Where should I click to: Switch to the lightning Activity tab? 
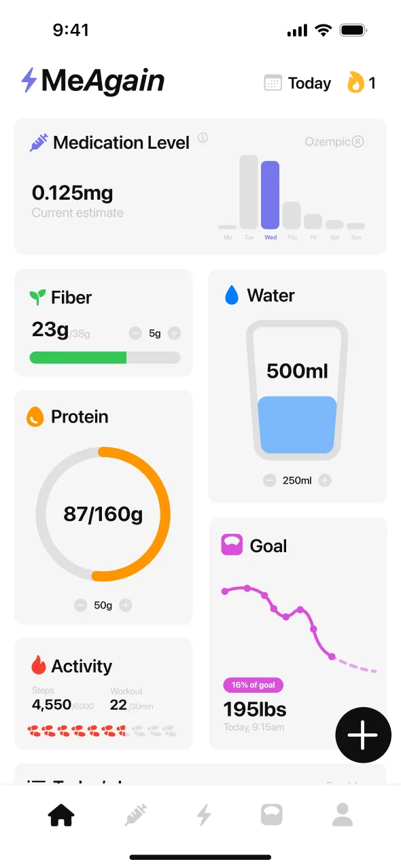point(203,814)
